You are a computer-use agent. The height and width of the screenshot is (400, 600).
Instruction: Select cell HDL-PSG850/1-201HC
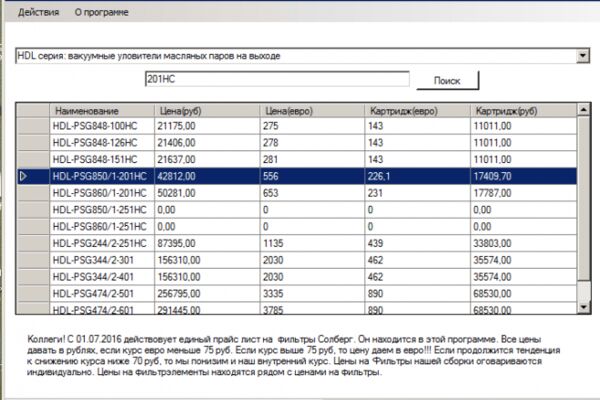[102, 176]
